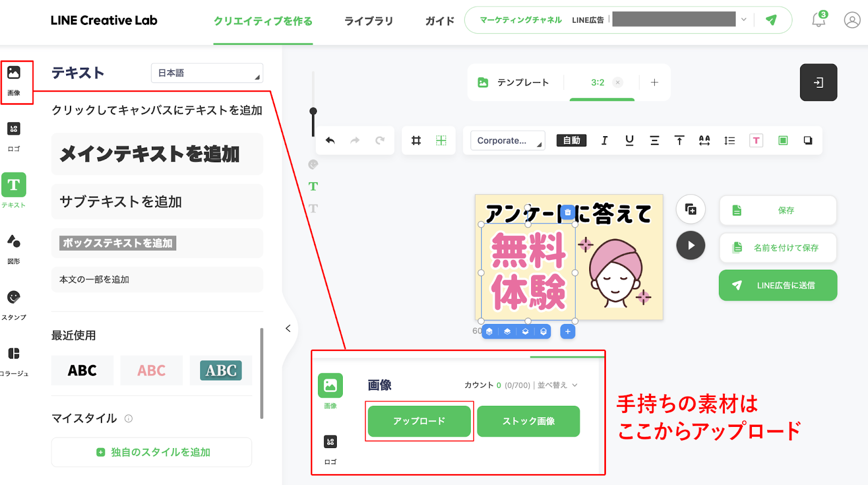Toggle underline text formatting
The height and width of the screenshot is (485, 868).
point(629,141)
